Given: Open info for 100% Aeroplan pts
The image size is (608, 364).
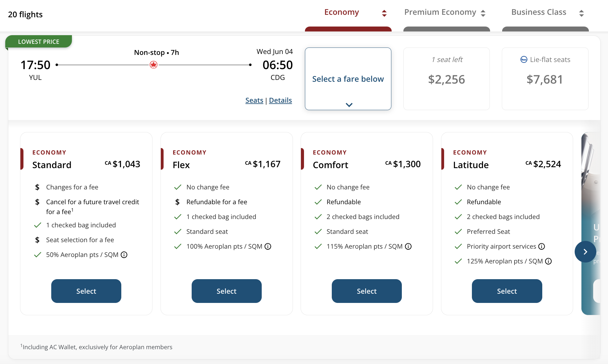Looking at the screenshot, I should pos(268,246).
